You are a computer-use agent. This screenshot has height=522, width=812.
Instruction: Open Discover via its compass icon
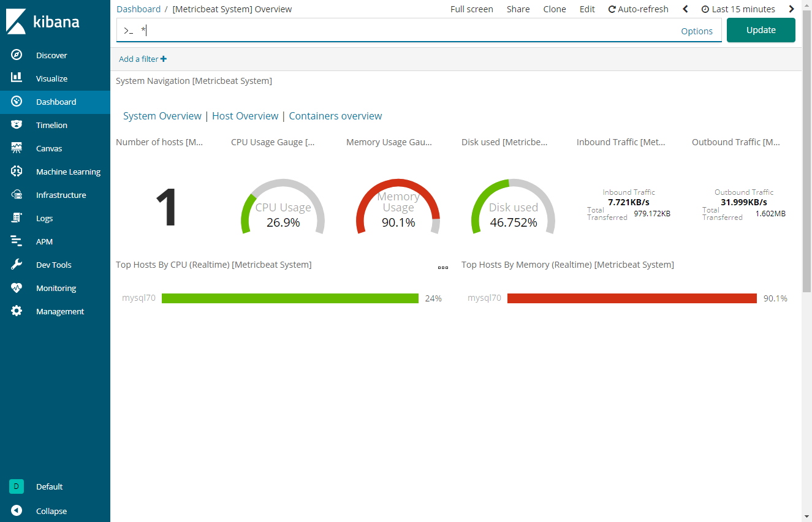pyautogui.click(x=17, y=55)
